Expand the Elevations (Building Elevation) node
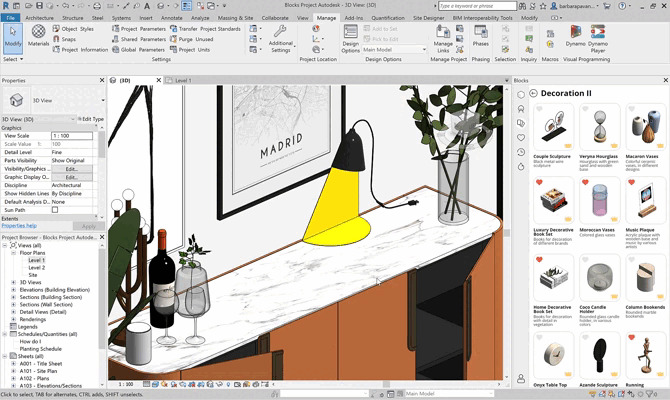 click(x=13, y=290)
